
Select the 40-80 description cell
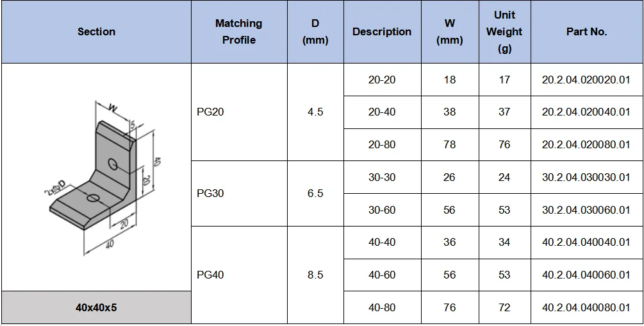point(382,307)
